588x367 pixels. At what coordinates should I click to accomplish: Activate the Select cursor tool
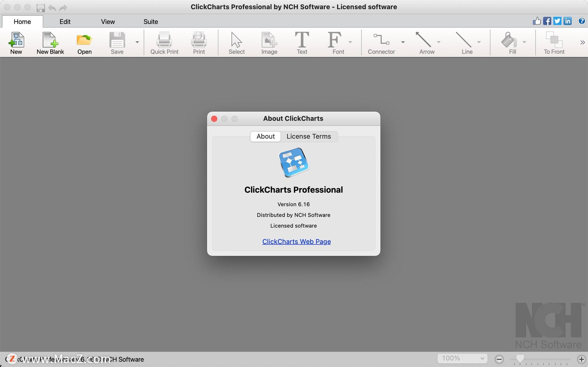[x=236, y=43]
